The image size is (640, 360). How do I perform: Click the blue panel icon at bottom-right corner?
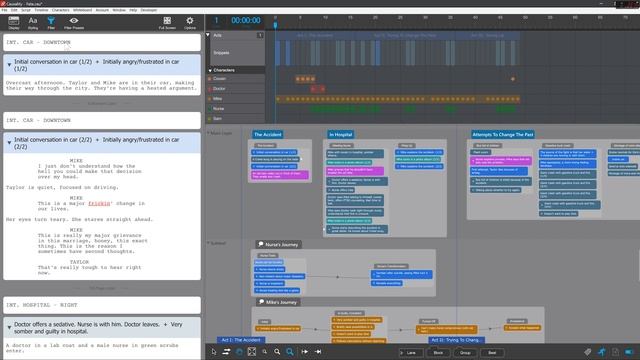[x=629, y=352]
